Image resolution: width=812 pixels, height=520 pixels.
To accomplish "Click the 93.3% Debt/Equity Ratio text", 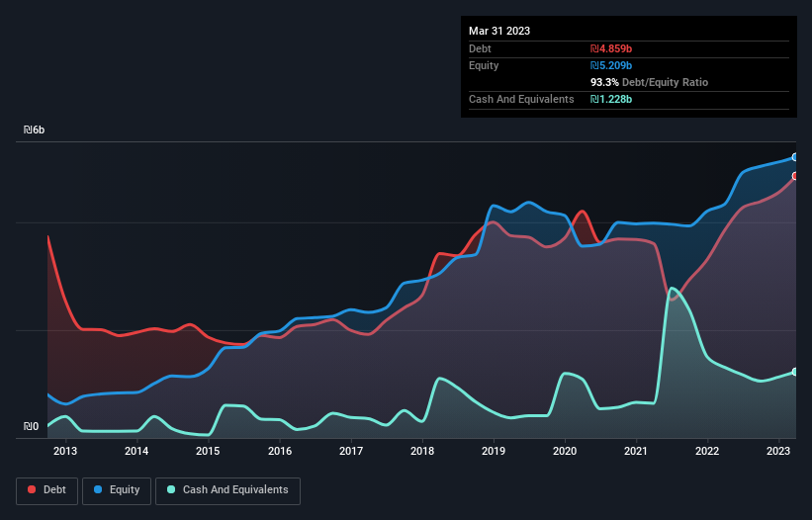I will pos(650,82).
